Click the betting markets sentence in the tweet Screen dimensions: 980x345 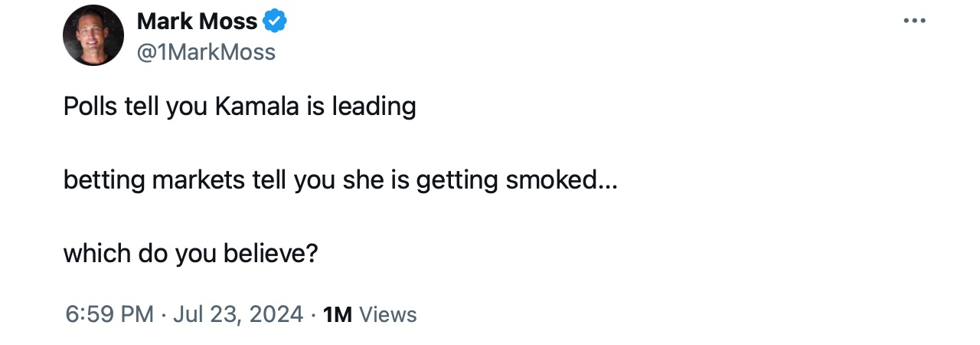(x=340, y=180)
